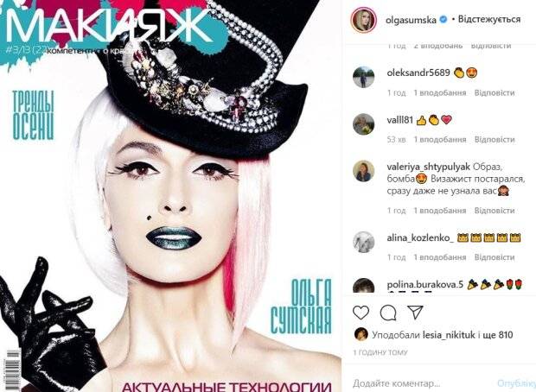
Task: Open polina.burakova.5 avatar
Action: (x=363, y=287)
